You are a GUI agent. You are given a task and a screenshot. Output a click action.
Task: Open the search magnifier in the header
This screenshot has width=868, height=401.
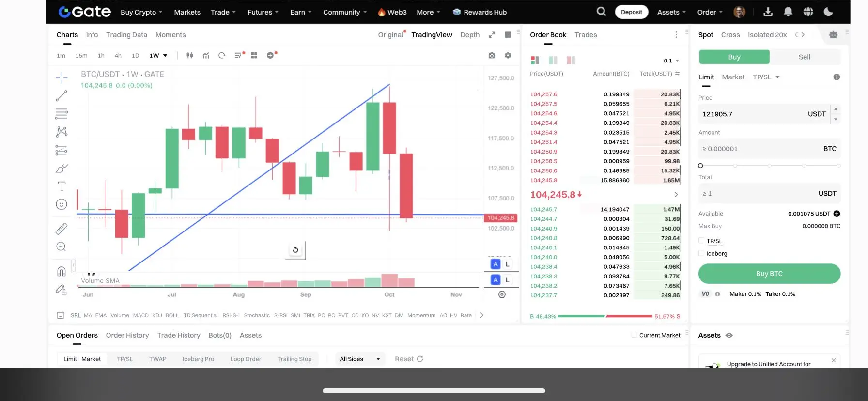click(601, 12)
